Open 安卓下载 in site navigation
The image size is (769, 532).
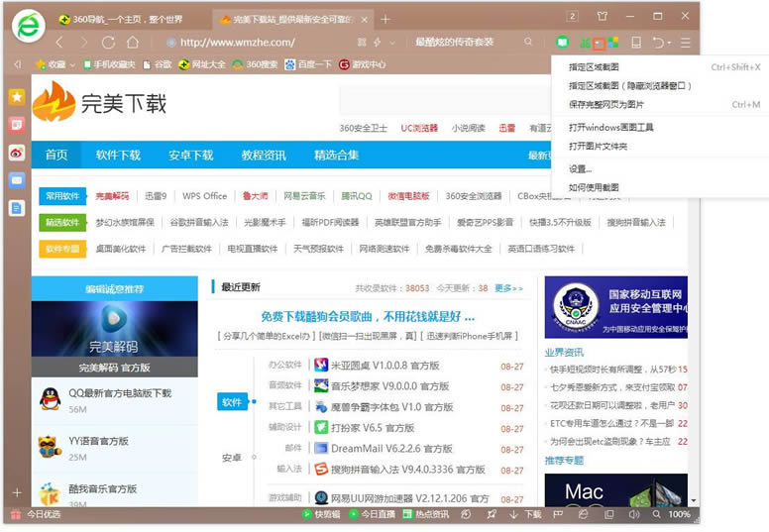tap(191, 155)
